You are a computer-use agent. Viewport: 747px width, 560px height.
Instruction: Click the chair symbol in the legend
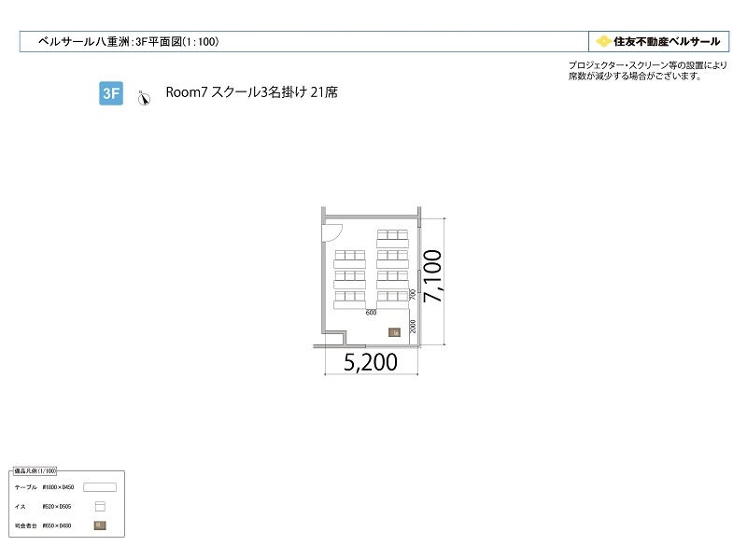100,506
